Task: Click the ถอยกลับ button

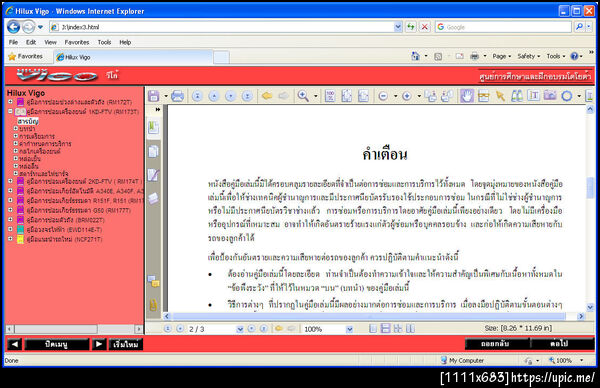Action: pyautogui.click(x=497, y=344)
